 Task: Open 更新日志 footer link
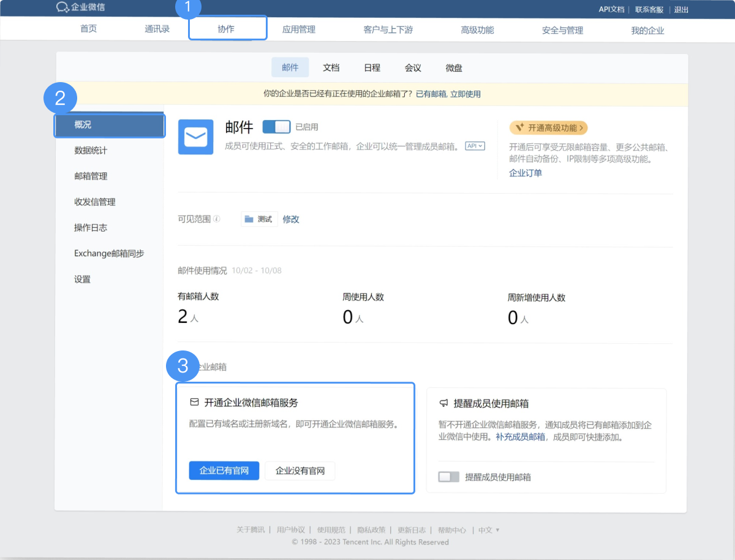coord(412,530)
